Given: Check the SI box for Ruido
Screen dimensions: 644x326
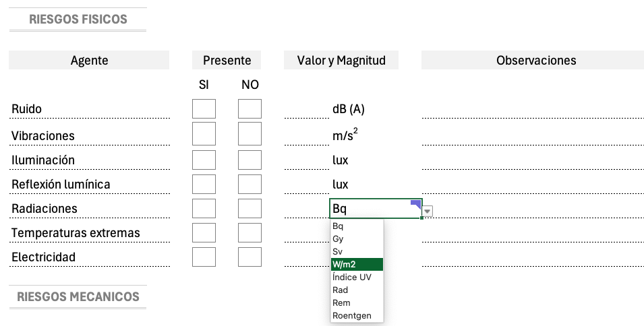Looking at the screenshot, I should click(x=204, y=108).
